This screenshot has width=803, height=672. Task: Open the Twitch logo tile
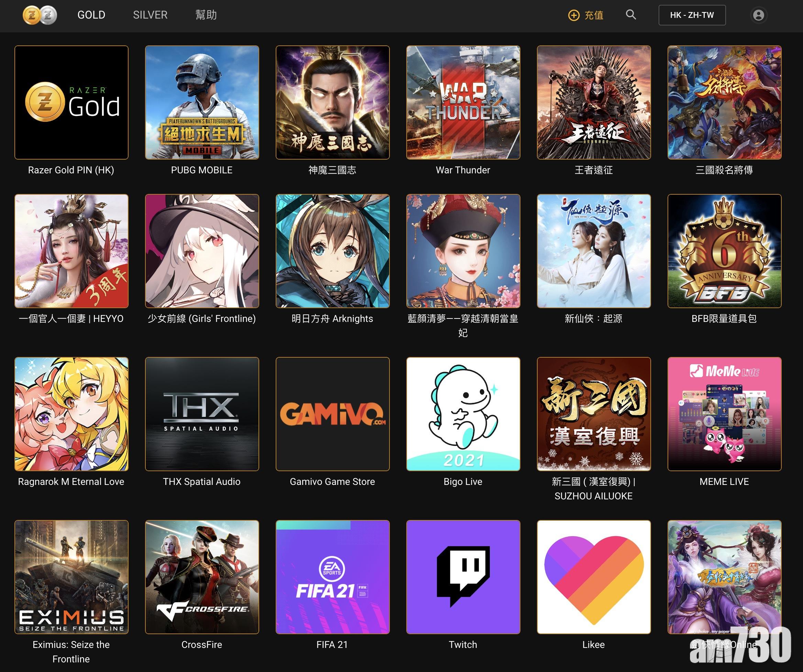click(x=463, y=576)
